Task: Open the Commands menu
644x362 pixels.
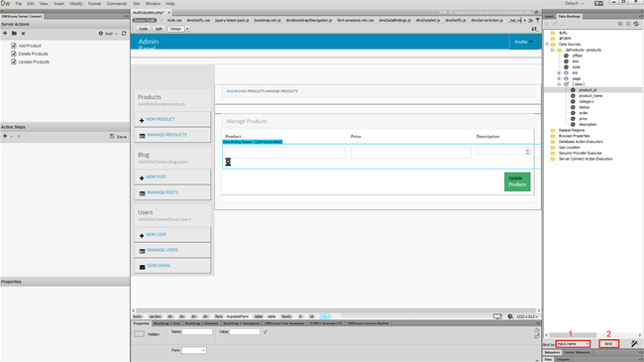Action: pyautogui.click(x=117, y=3)
